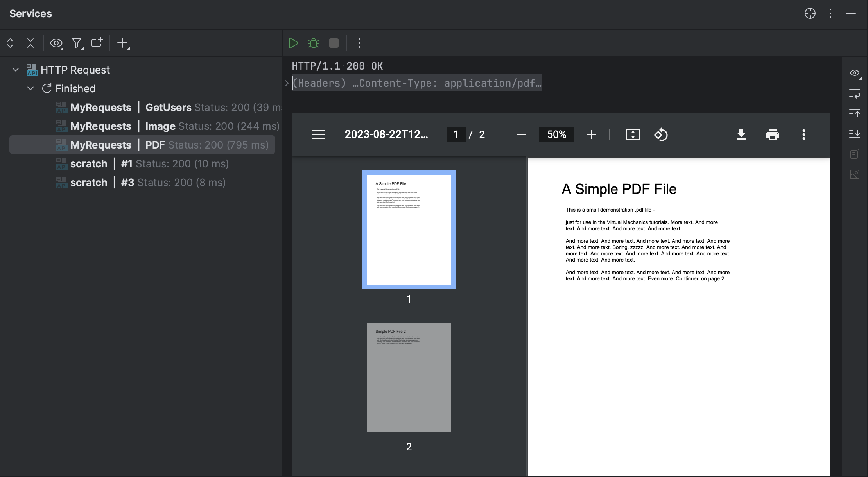Click the stop request icon
The height and width of the screenshot is (477, 868).
coord(334,43)
